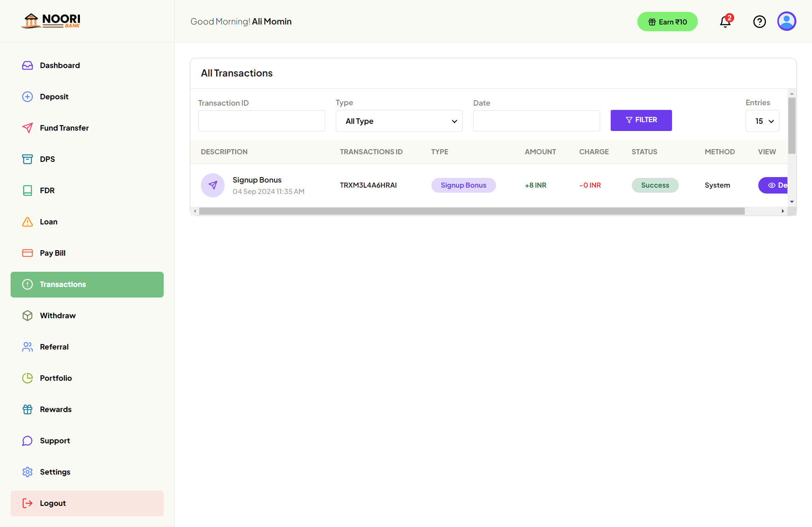The height and width of the screenshot is (527, 812).
Task: Click inside the Transaction ID input field
Action: [261, 121]
